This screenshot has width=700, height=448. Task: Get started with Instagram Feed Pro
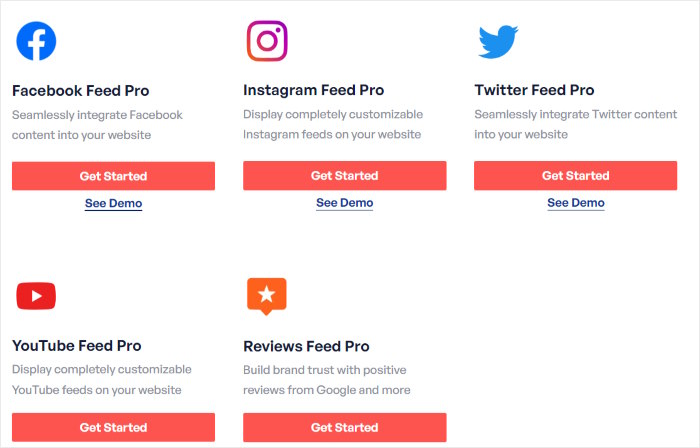344,176
